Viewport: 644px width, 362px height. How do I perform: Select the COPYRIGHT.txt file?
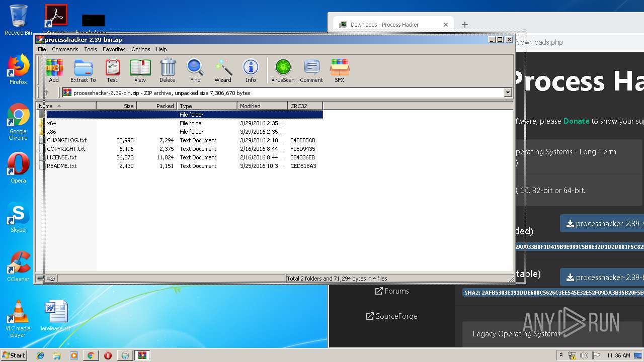pos(180,149)
